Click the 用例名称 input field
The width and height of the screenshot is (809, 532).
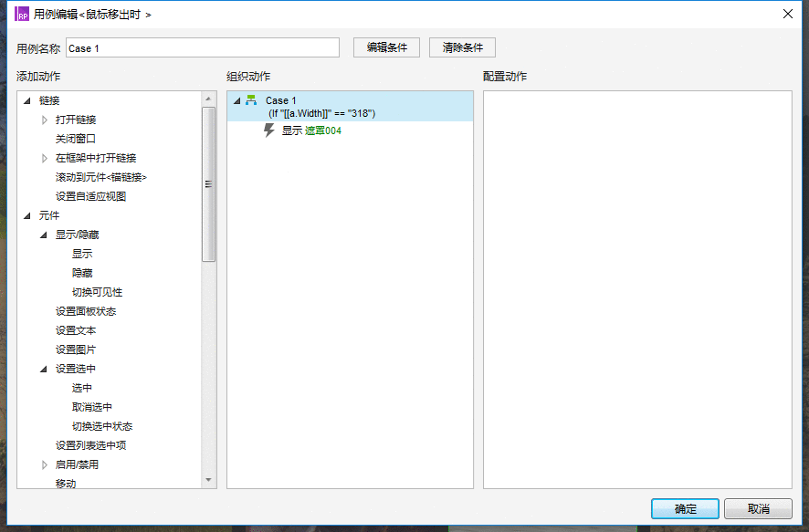coord(203,48)
